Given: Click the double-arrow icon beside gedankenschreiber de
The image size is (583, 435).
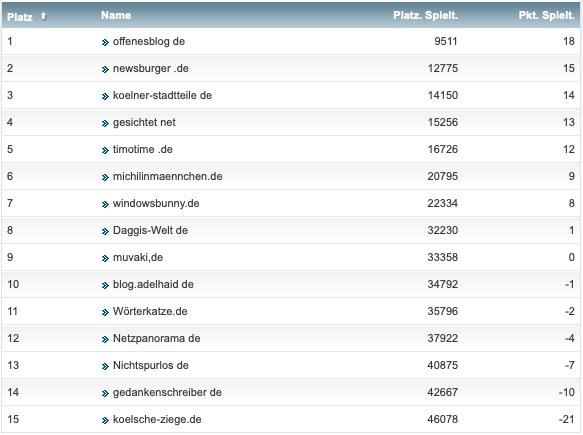Looking at the screenshot, I should (105, 393).
